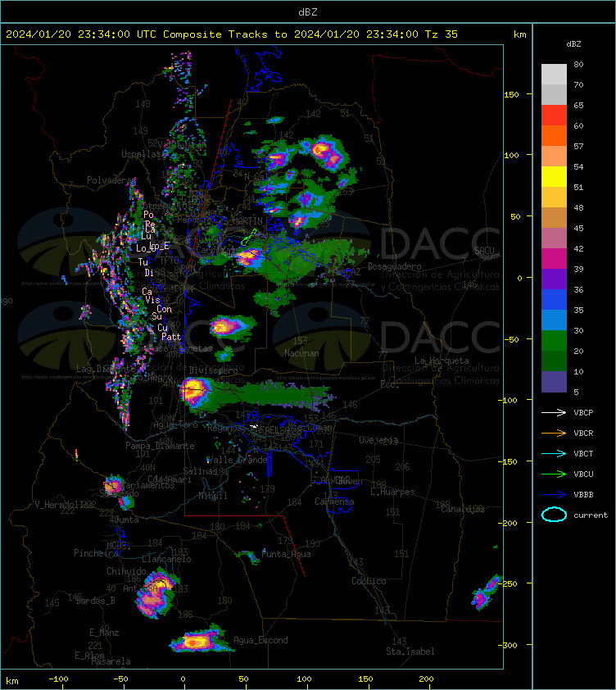This screenshot has height=690, width=616.
Task: Click the isolated storm cell at far right edge
Action: pos(487,592)
